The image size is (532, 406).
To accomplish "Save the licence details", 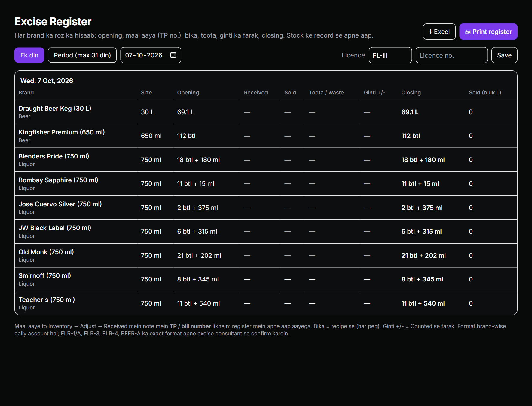I will (x=504, y=55).
